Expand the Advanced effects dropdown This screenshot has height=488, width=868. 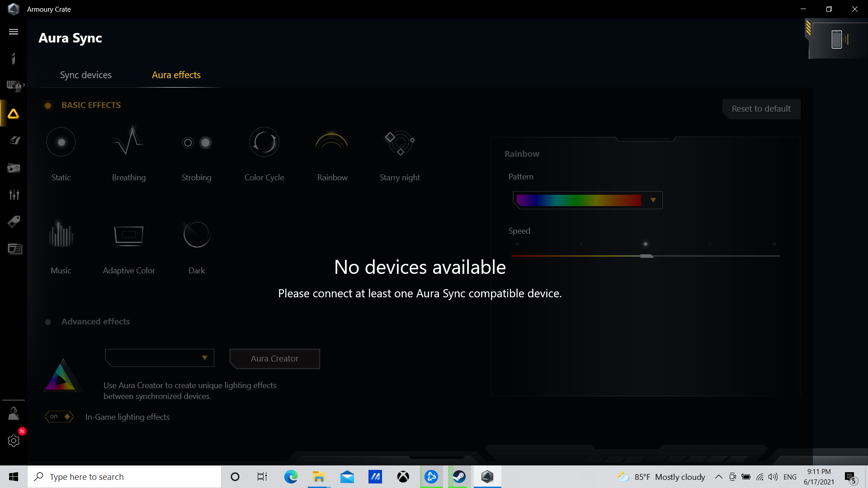160,358
